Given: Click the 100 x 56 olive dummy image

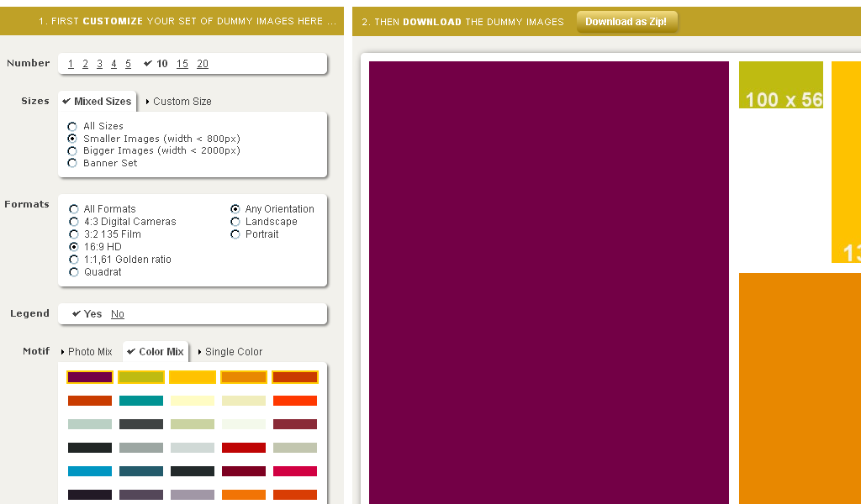Looking at the screenshot, I should click(781, 85).
